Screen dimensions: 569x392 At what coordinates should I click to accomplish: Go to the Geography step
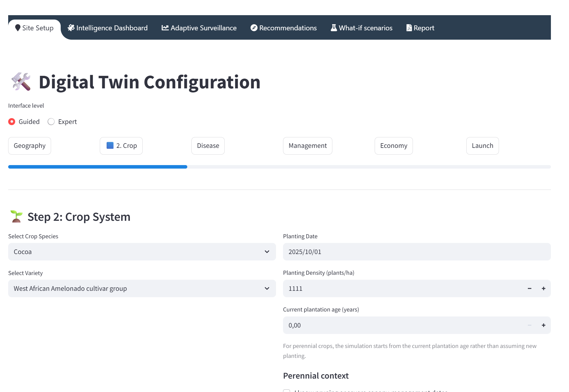29,146
